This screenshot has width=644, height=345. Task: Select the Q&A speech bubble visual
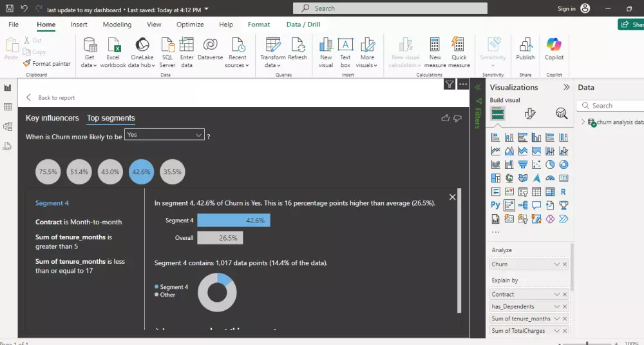[x=536, y=205]
